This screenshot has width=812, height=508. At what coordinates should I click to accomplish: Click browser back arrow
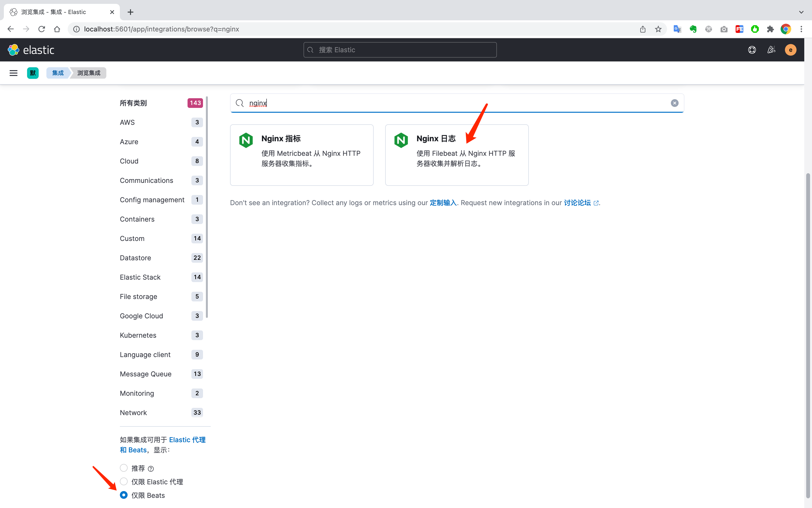pyautogui.click(x=11, y=29)
